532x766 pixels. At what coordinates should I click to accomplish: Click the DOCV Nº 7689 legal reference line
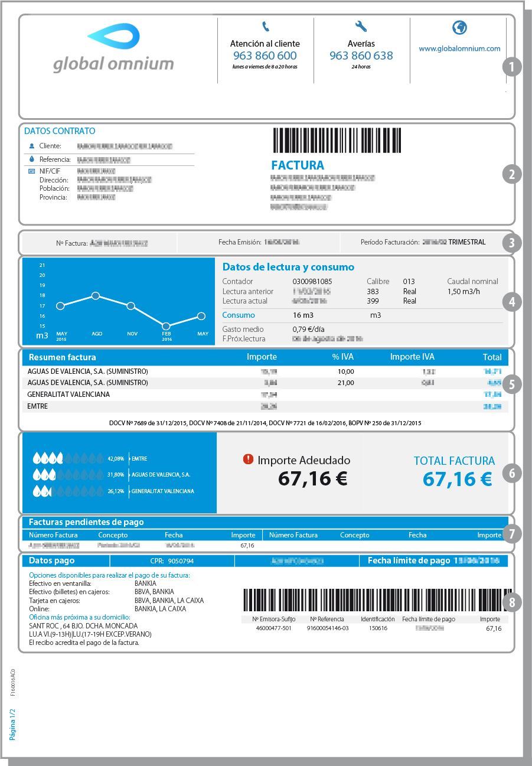[265, 423]
